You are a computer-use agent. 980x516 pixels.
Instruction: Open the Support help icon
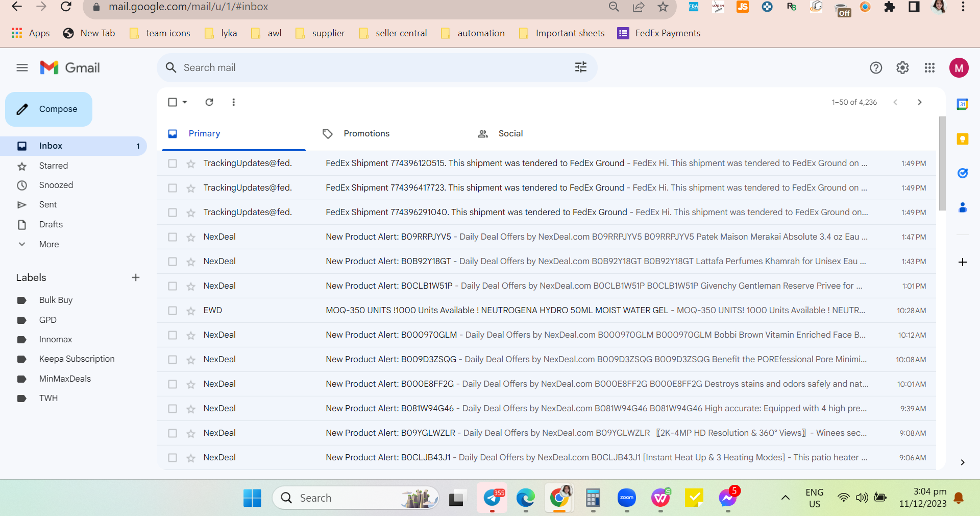[876, 67]
